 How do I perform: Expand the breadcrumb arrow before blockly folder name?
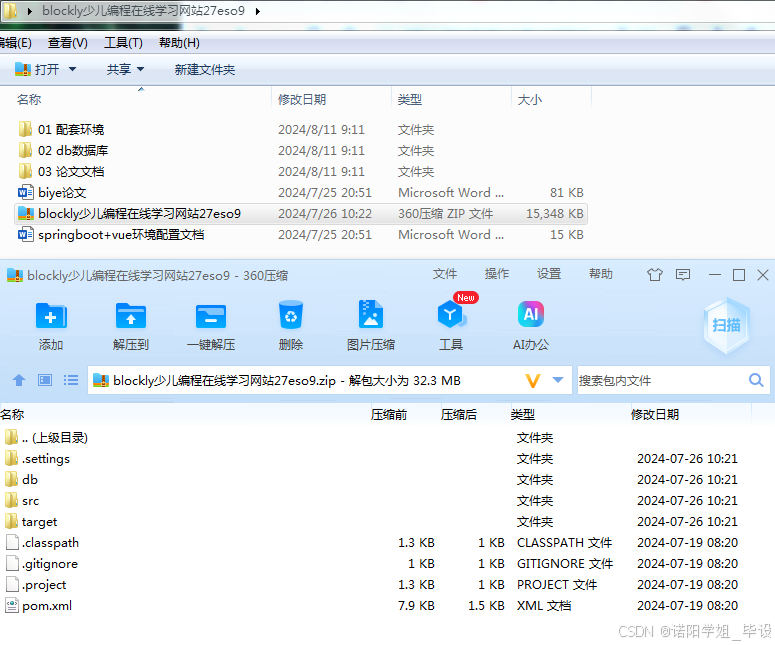coord(30,11)
